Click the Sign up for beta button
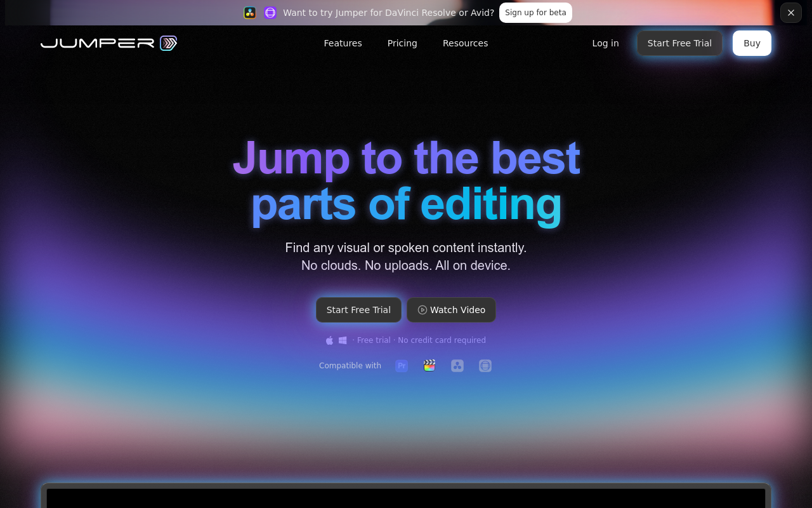The image size is (812, 508). [x=535, y=13]
